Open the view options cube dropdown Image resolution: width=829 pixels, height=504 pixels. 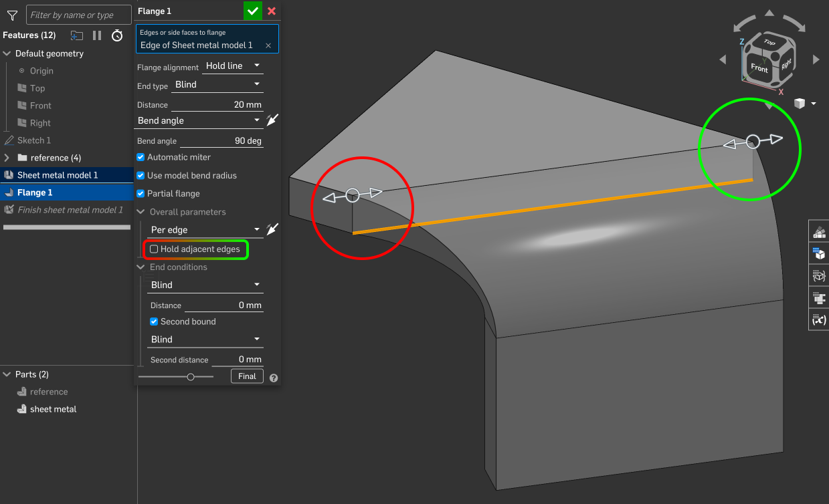pos(805,104)
